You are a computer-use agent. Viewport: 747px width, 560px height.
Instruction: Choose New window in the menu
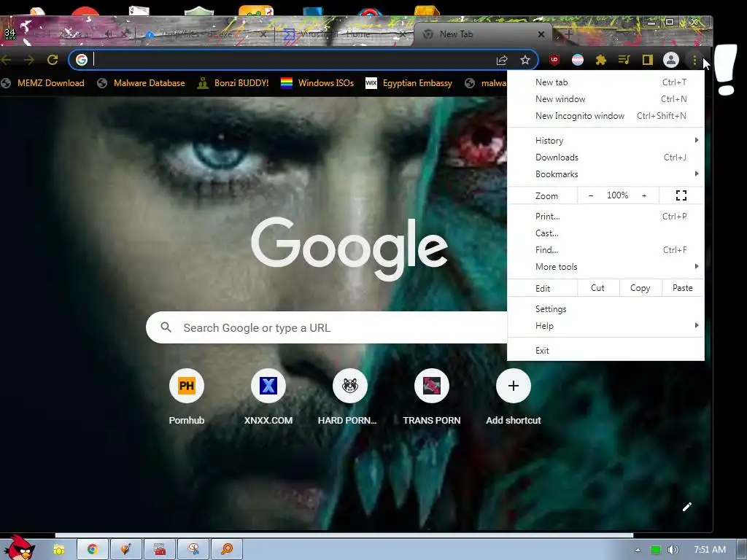pos(605,99)
